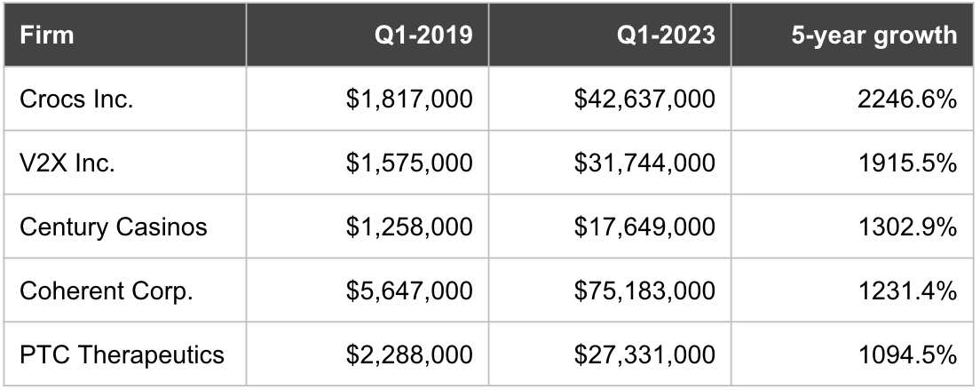Viewport: 980px width, 390px height.
Task: Click the Firm column header
Action: [x=47, y=36]
